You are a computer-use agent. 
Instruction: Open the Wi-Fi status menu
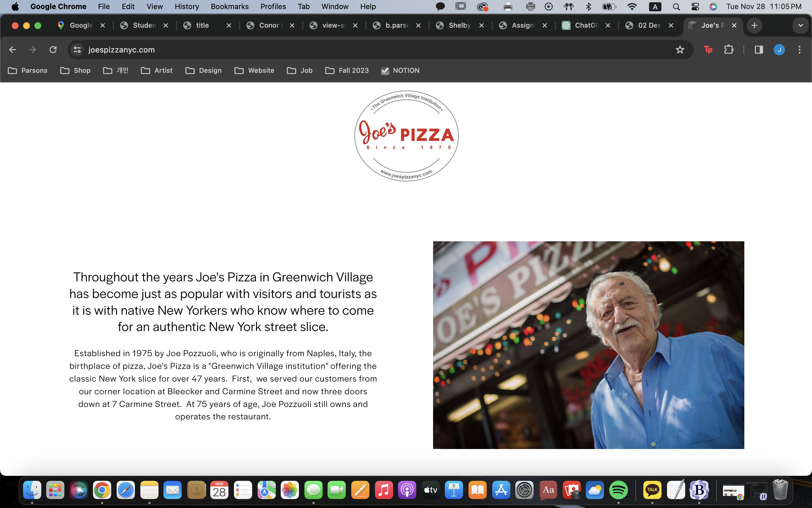tap(632, 7)
